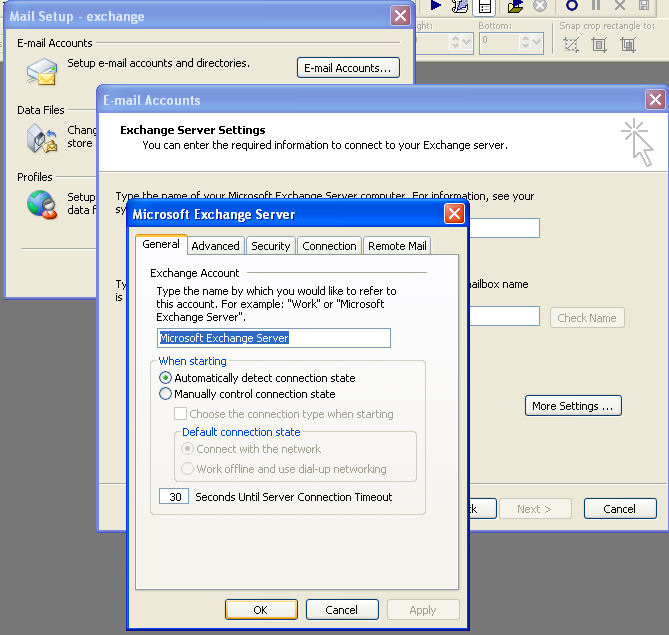Screen dimensions: 669x635
Task: Open the Right field dropdown arrow
Action: coord(466,42)
